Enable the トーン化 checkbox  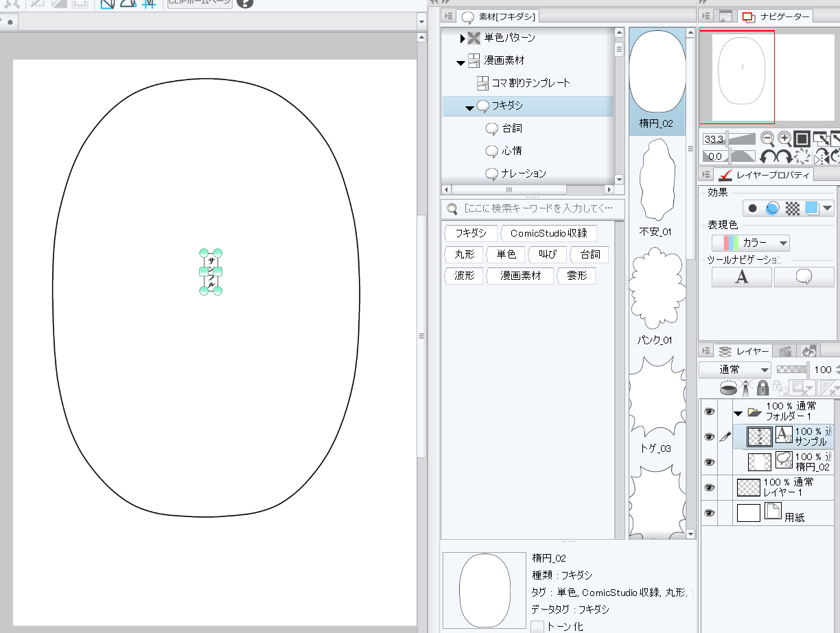pos(538,627)
